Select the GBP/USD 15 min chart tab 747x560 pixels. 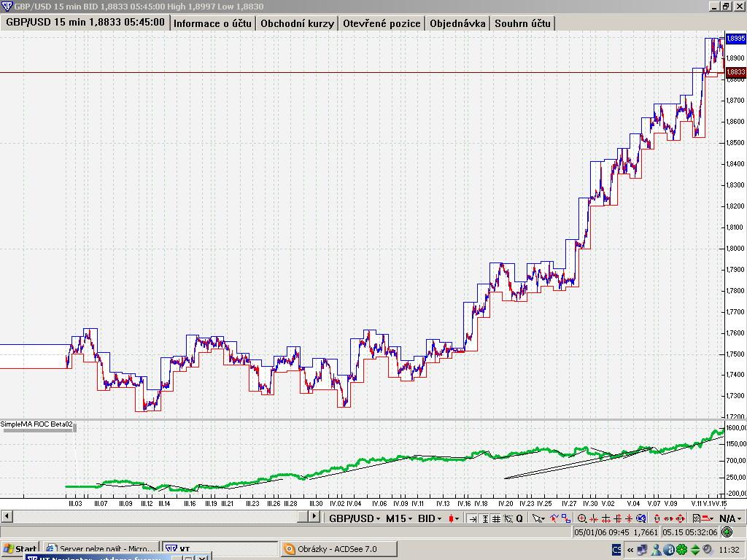click(85, 23)
